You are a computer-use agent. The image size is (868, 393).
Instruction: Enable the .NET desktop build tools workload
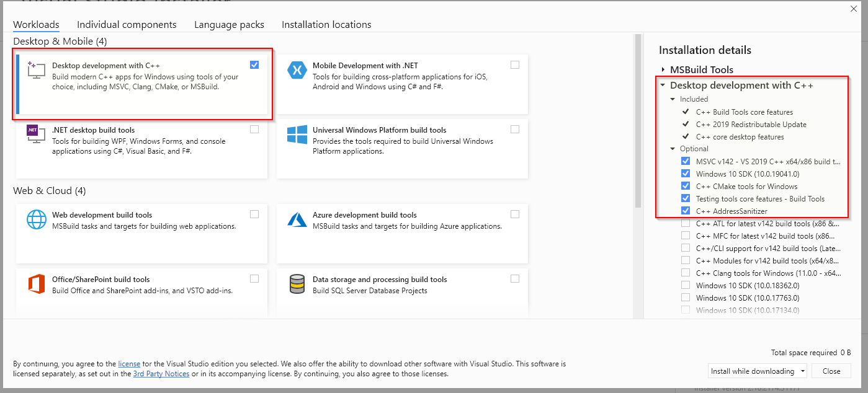point(254,130)
